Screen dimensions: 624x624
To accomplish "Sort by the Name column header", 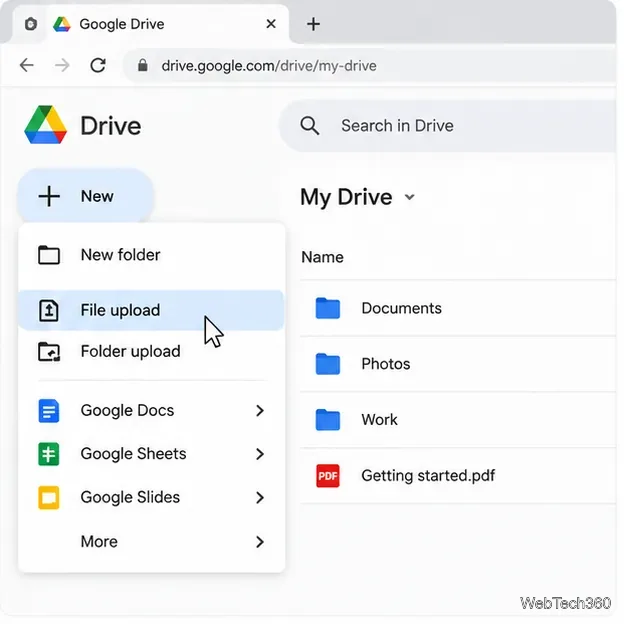I will tap(322, 257).
